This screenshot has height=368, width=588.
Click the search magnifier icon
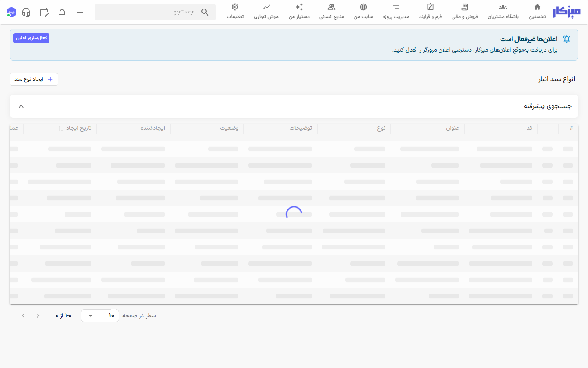[x=205, y=12]
